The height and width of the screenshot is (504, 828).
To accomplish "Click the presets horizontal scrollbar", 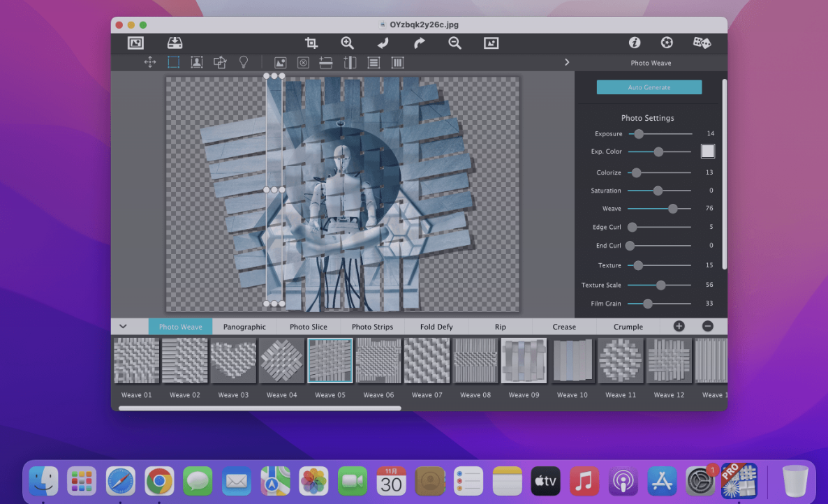I will [260, 408].
